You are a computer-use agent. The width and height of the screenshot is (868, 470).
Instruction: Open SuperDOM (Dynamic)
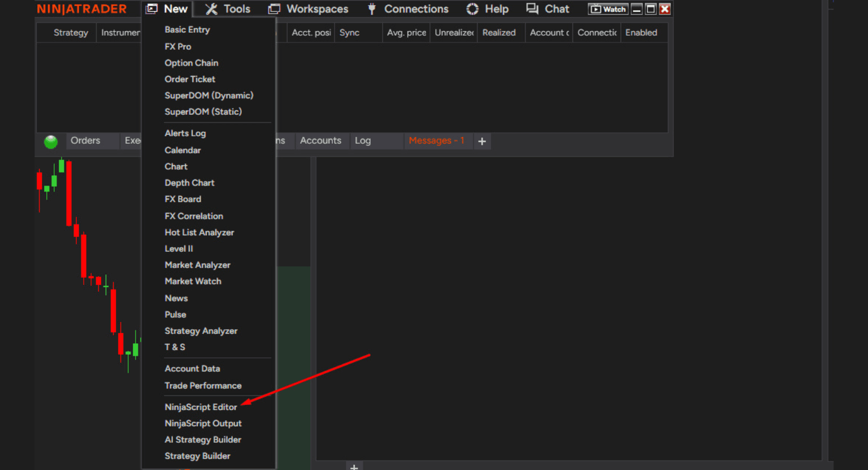point(209,96)
